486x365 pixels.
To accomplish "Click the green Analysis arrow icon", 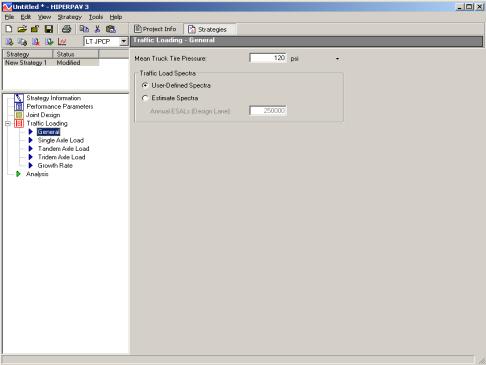I will click(x=18, y=174).
